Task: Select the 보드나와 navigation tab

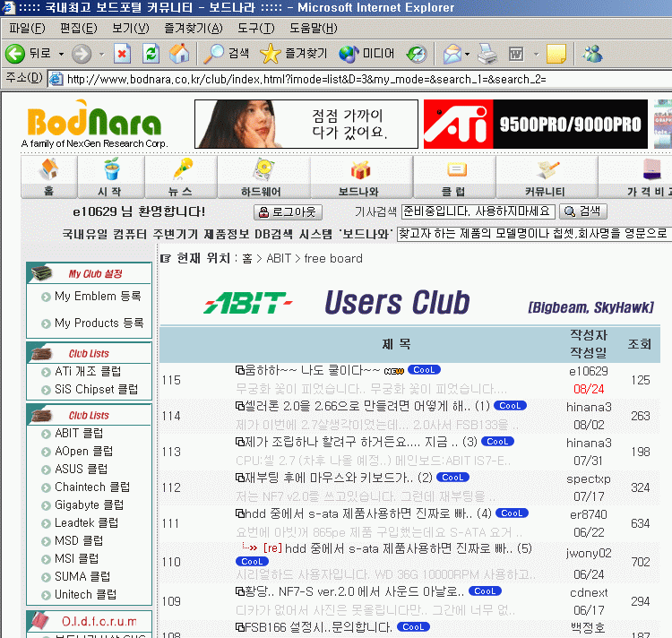Action: point(361,177)
